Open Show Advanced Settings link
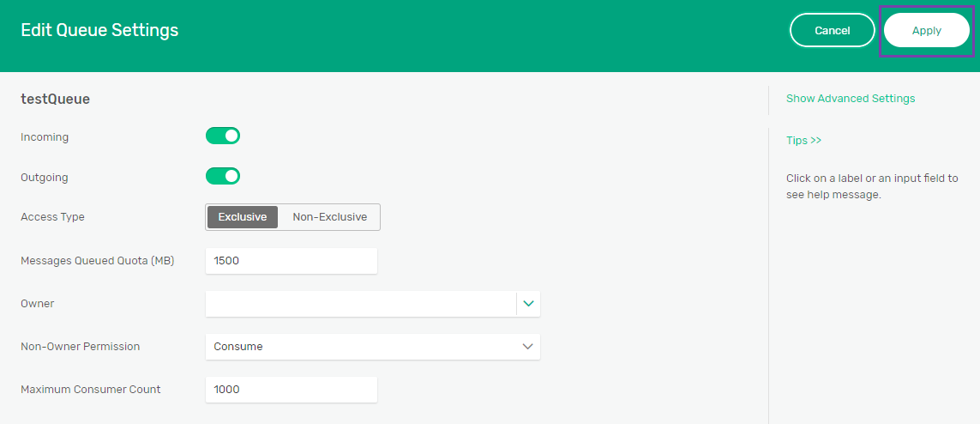980x424 pixels. [850, 99]
